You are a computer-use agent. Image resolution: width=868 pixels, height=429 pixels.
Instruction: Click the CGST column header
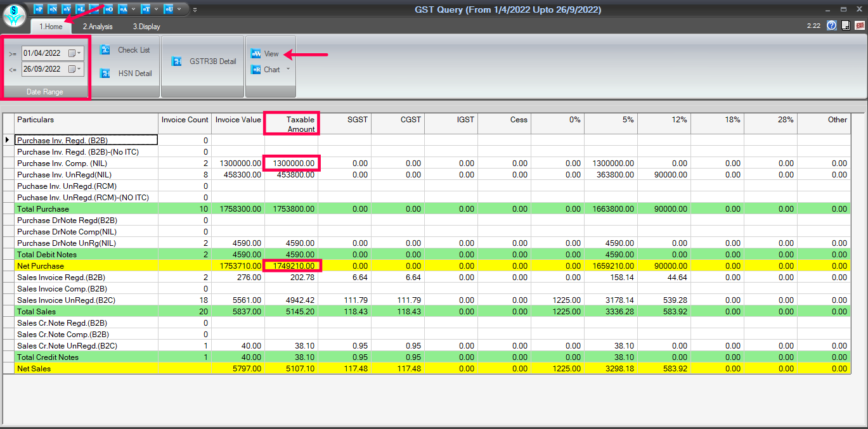(x=398, y=124)
